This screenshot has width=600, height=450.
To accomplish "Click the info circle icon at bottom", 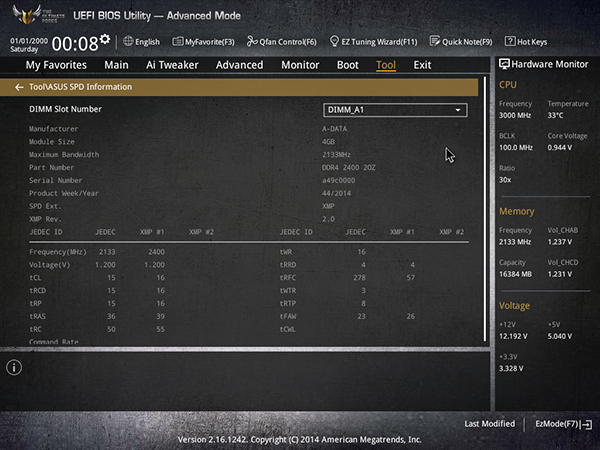I will pyautogui.click(x=14, y=367).
